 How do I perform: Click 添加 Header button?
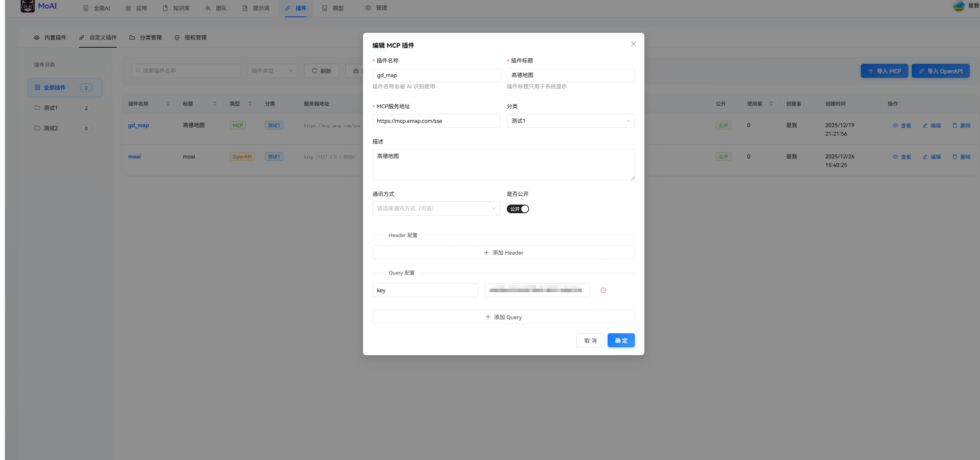pyautogui.click(x=503, y=253)
